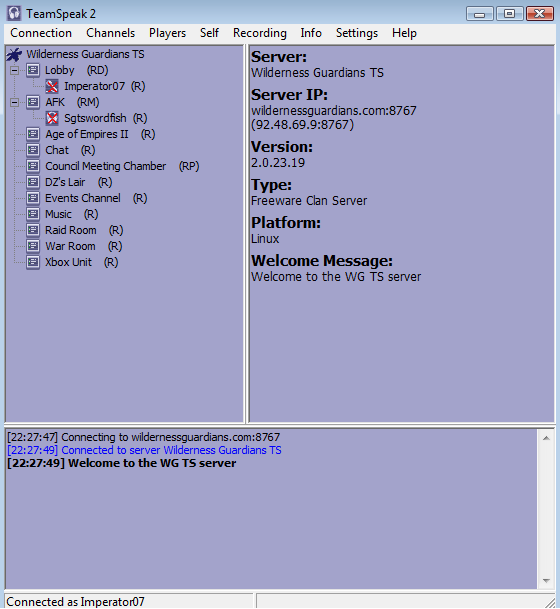Click the log scrollbar down arrow
560x609 pixels.
coord(546,581)
